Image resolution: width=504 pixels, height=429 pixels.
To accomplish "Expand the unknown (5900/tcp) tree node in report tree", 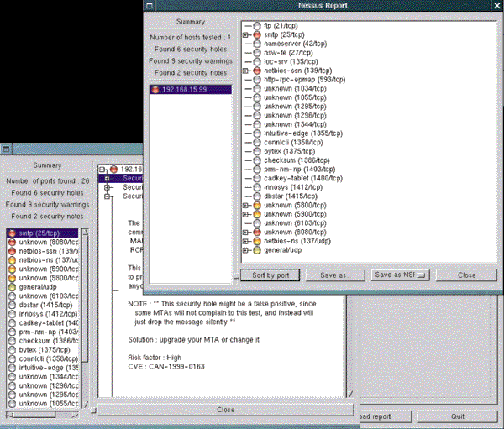I will pos(245,214).
